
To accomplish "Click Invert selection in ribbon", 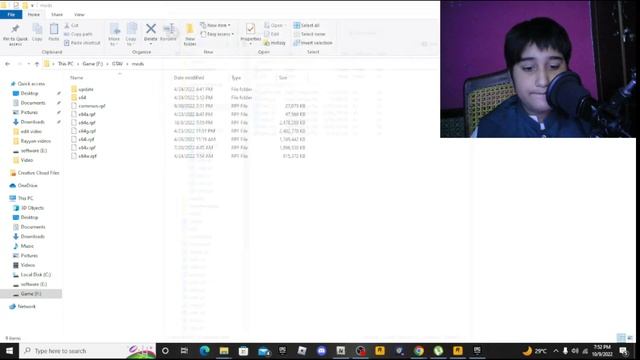I will pos(313,43).
